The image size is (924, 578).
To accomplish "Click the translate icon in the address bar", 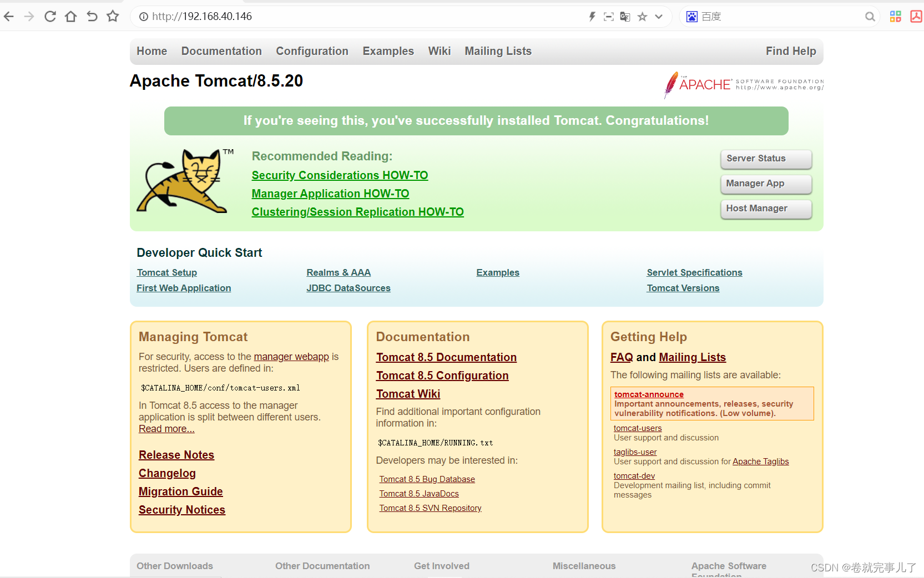I will coord(625,17).
